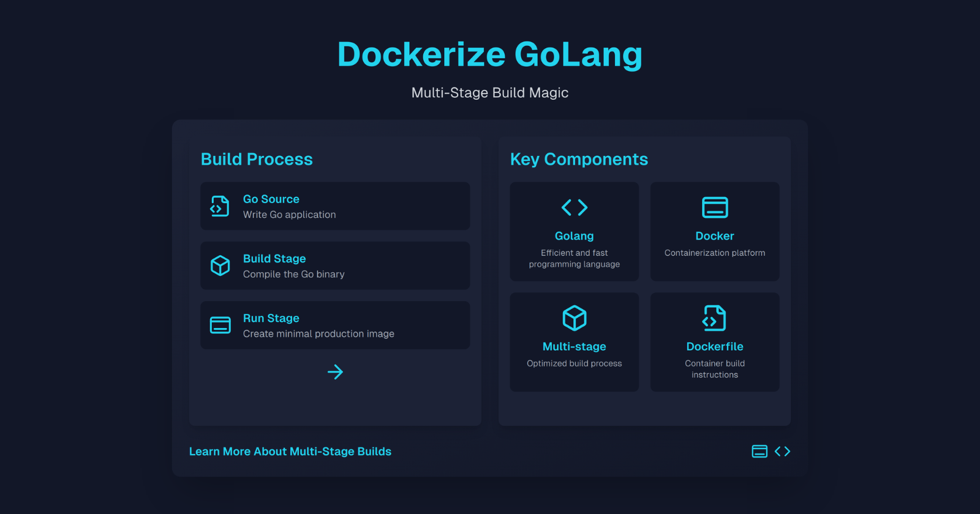Image resolution: width=980 pixels, height=514 pixels.
Task: Click the card icon beside Run Stage
Action: (x=220, y=325)
